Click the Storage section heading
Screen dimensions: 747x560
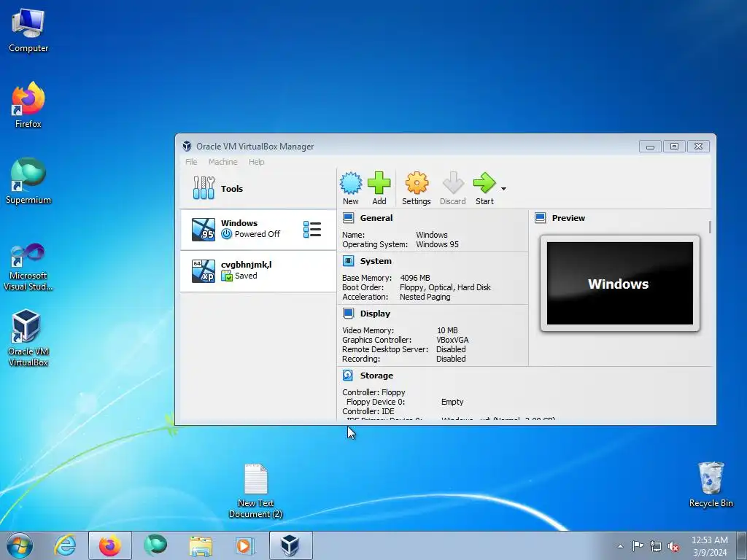376,376
